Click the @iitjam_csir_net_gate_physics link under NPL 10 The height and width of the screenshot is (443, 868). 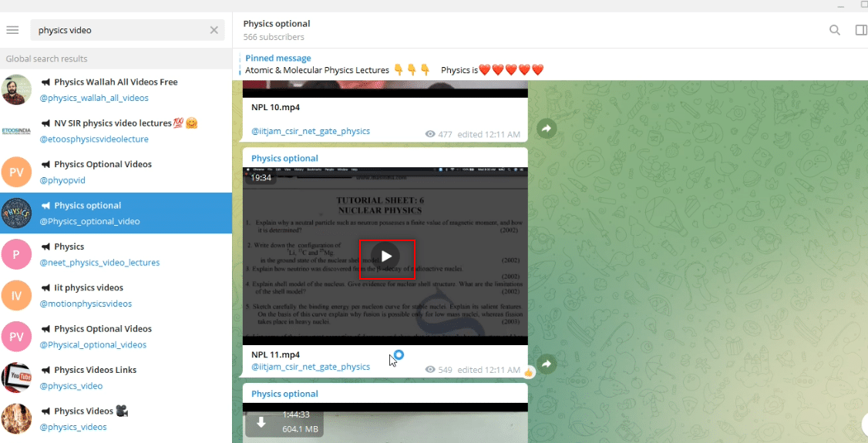[x=311, y=131]
